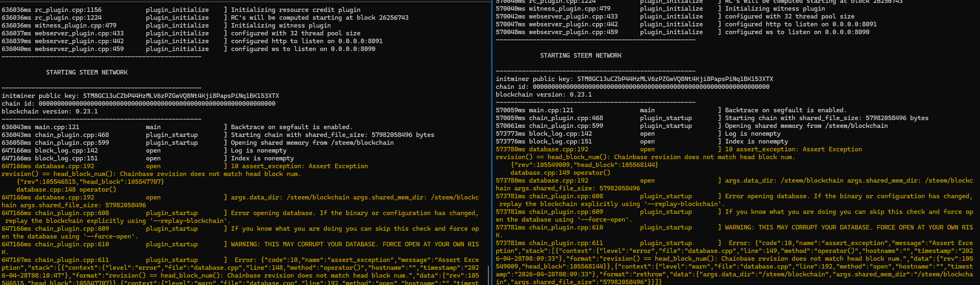Click the rev 105549009 head_block 105568144 JSON
This screenshot has height=285, width=980.
pos(585,165)
